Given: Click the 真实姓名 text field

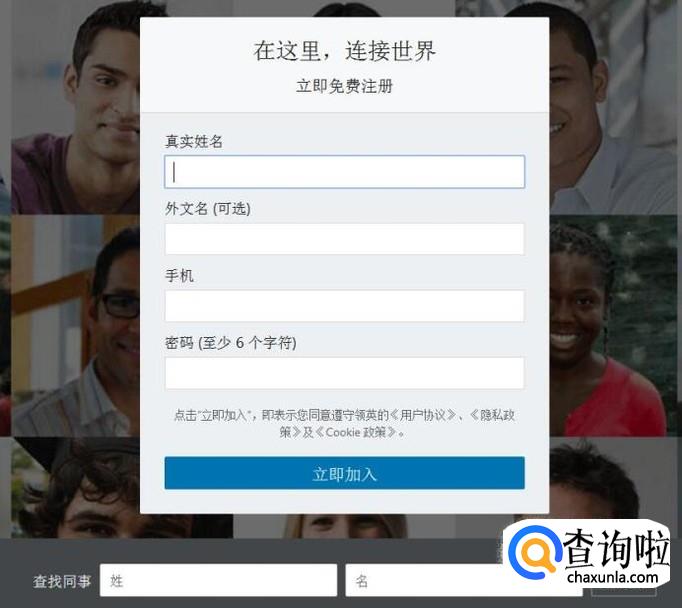Looking at the screenshot, I should 344,172.
